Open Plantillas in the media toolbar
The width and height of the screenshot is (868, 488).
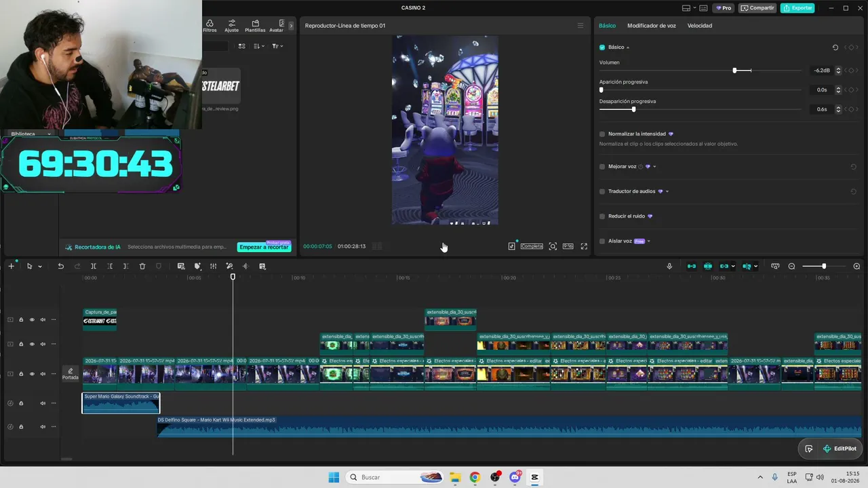[x=255, y=26]
